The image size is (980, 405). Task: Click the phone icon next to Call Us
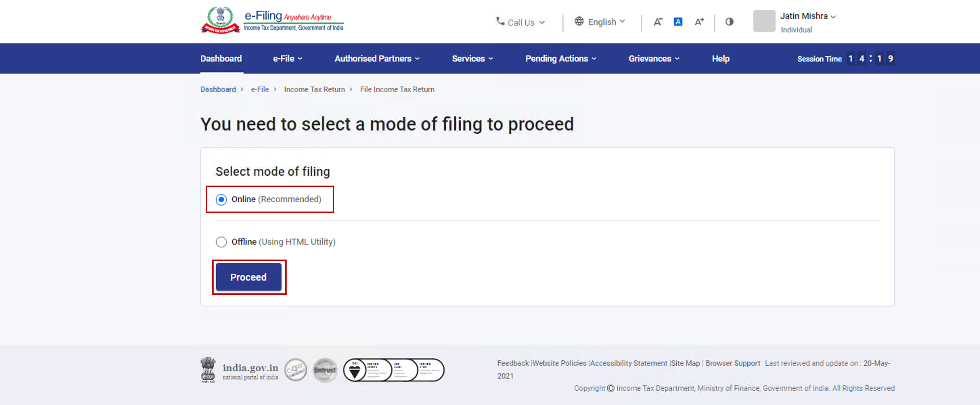click(x=500, y=21)
